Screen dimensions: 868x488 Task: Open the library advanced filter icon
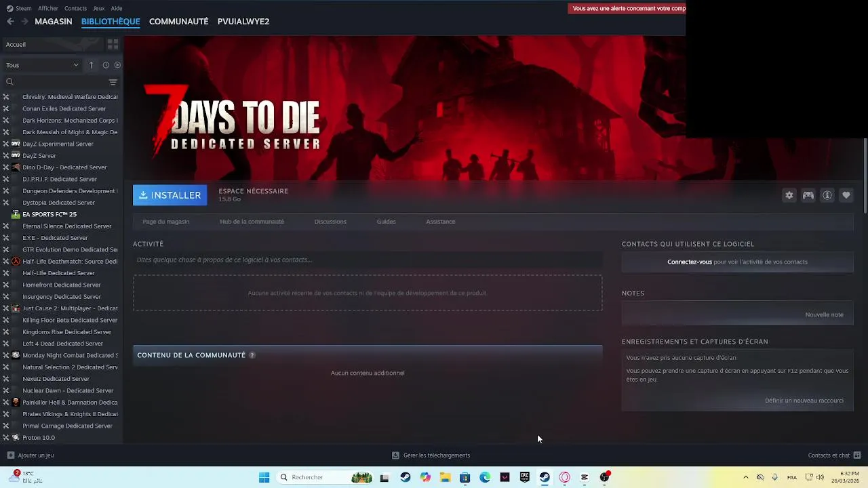click(x=113, y=82)
